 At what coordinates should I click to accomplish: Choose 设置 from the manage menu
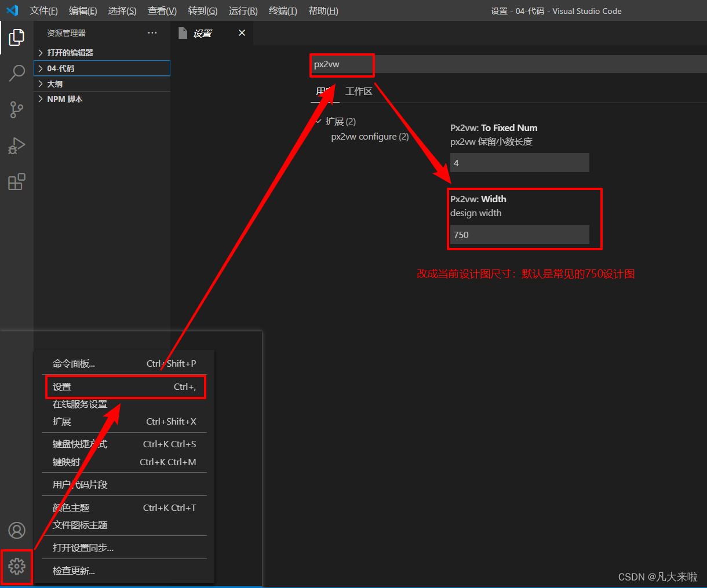point(125,387)
